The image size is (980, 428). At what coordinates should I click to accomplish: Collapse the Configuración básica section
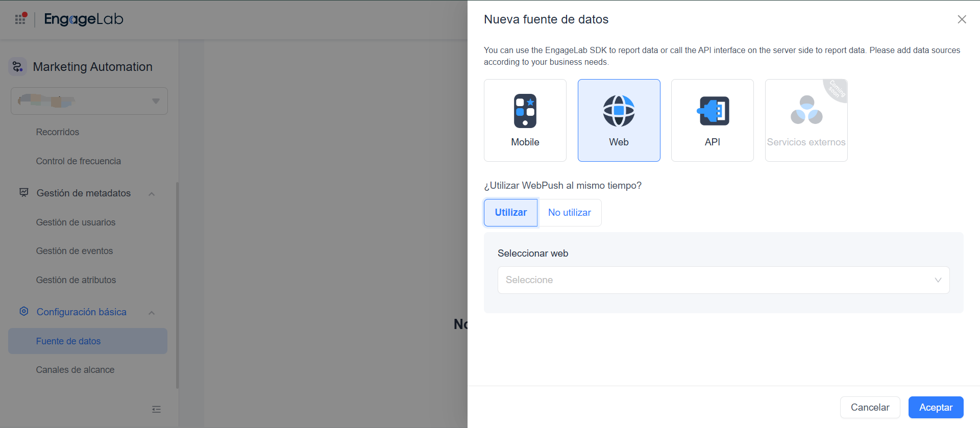click(152, 313)
